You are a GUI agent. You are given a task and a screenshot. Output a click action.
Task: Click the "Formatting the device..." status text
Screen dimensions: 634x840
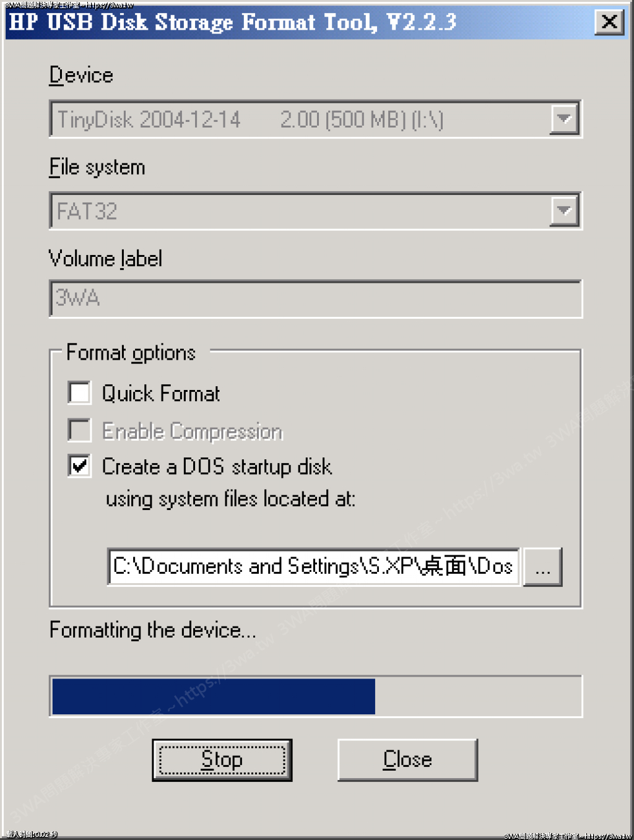click(x=152, y=630)
